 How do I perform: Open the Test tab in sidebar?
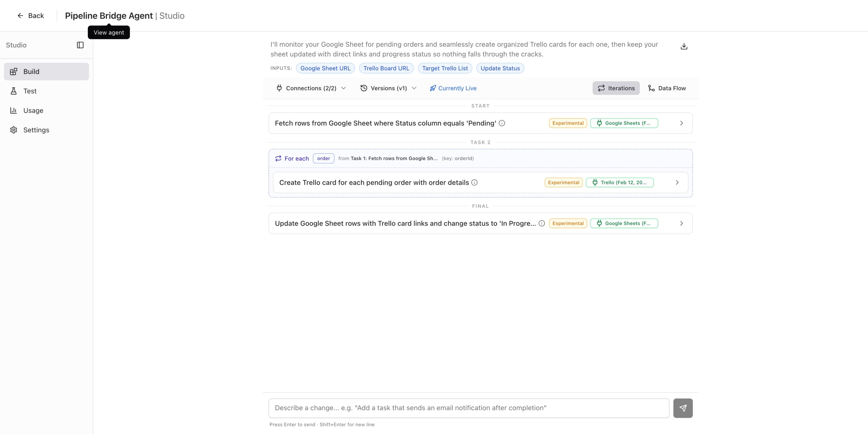pos(30,91)
